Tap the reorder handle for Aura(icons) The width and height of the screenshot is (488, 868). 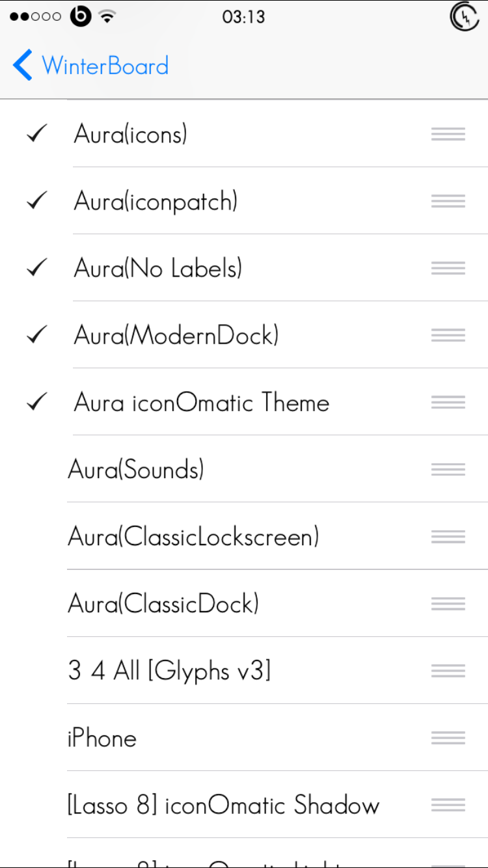[x=448, y=134]
